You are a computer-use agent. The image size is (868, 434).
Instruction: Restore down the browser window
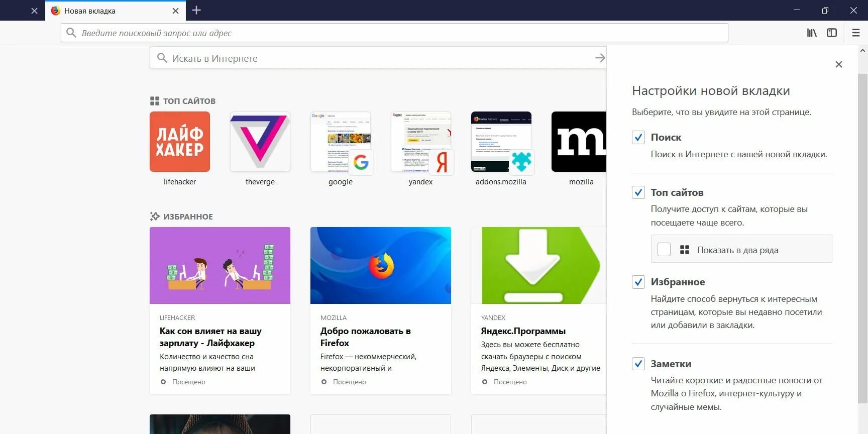[825, 10]
